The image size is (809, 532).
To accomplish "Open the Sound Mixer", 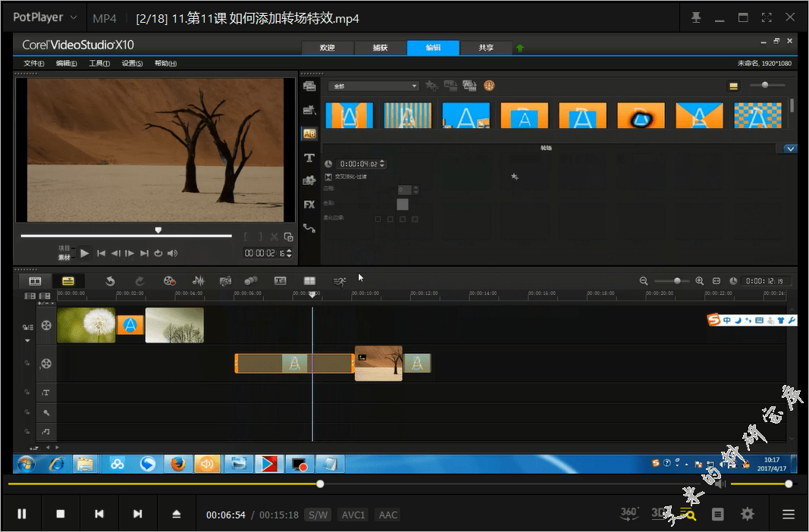I will point(198,281).
